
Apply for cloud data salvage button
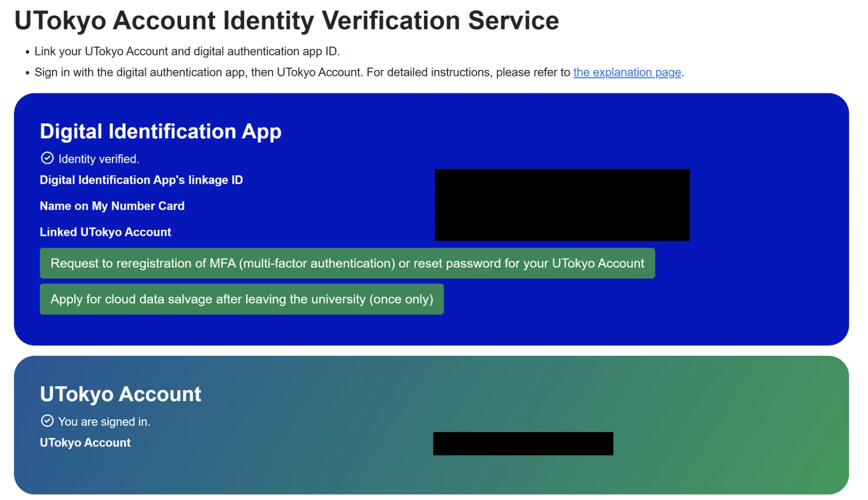click(x=241, y=299)
